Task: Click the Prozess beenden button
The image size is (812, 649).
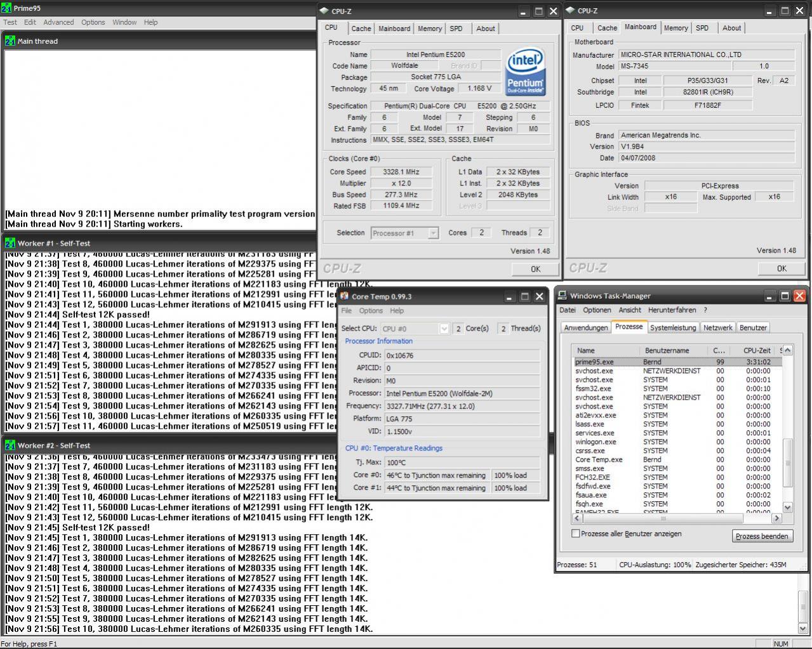Action: (x=762, y=536)
